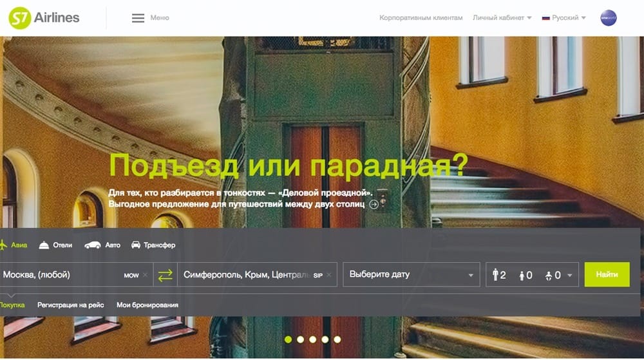Open the circled arrow next to the offer text

coord(374,204)
